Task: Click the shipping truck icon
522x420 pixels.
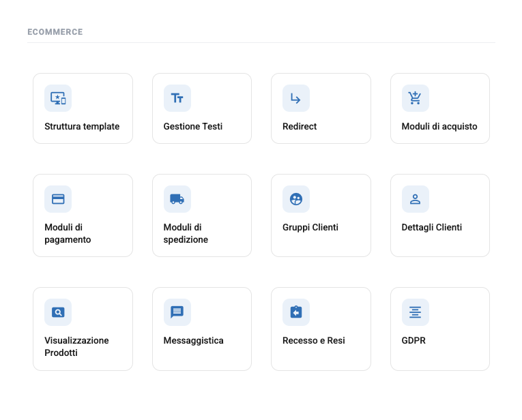Action: coord(177,199)
